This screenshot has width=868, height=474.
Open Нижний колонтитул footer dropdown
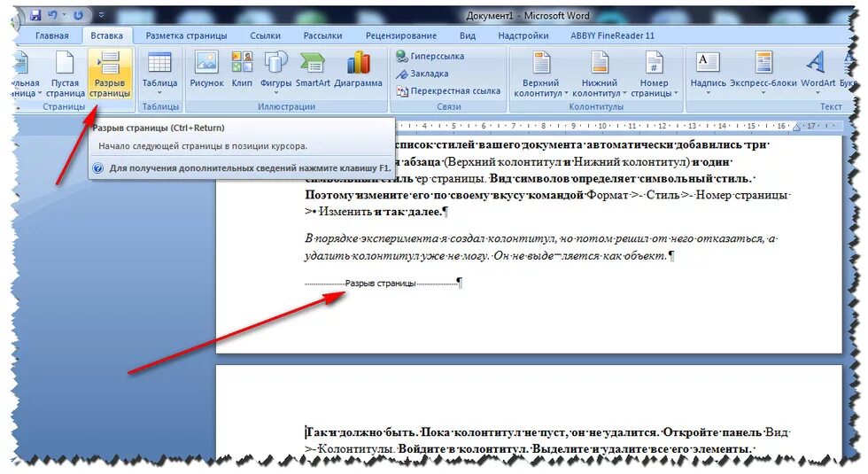(599, 74)
